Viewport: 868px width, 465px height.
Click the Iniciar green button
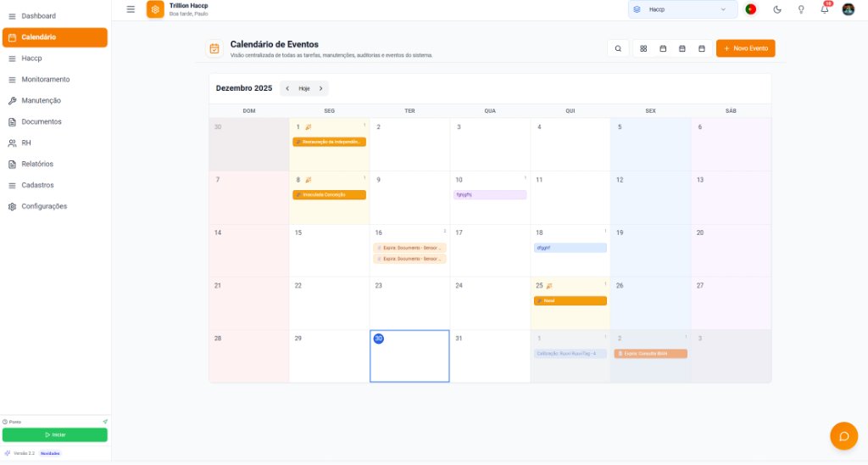tap(55, 435)
